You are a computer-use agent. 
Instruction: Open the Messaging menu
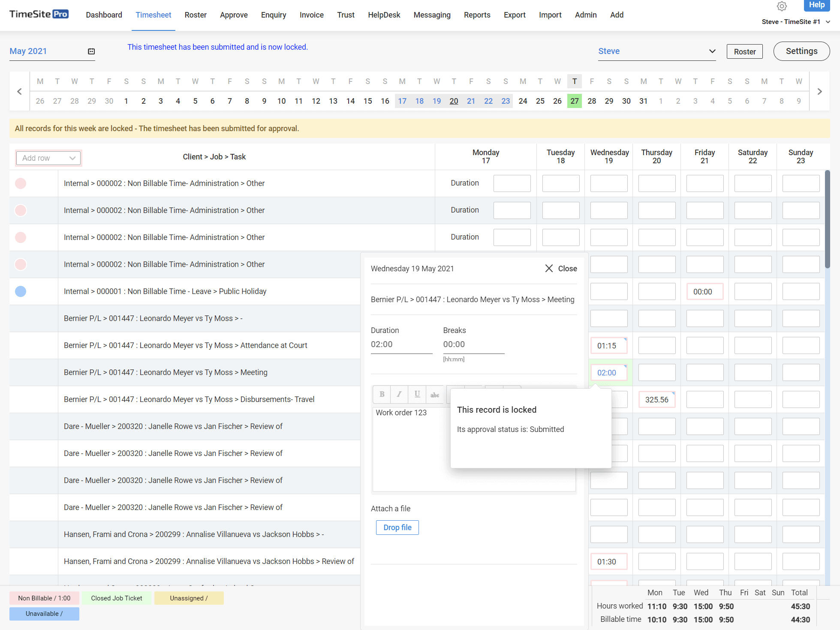(432, 15)
